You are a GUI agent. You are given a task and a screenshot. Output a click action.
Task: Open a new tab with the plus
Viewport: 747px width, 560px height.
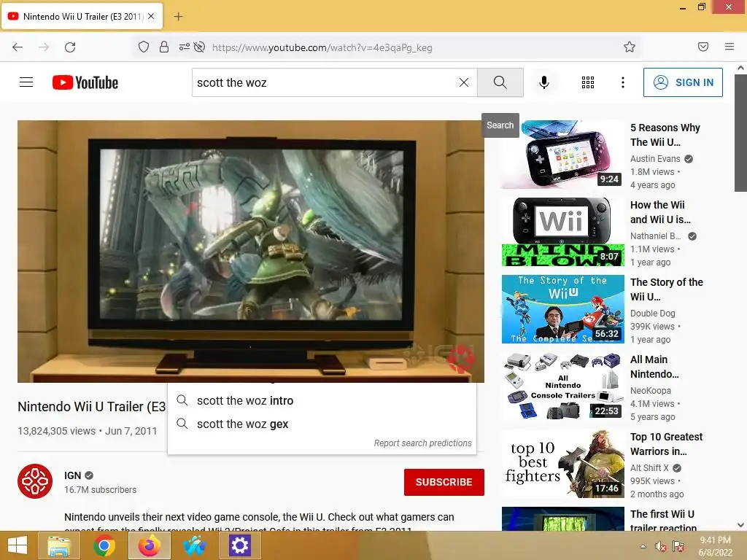(178, 17)
